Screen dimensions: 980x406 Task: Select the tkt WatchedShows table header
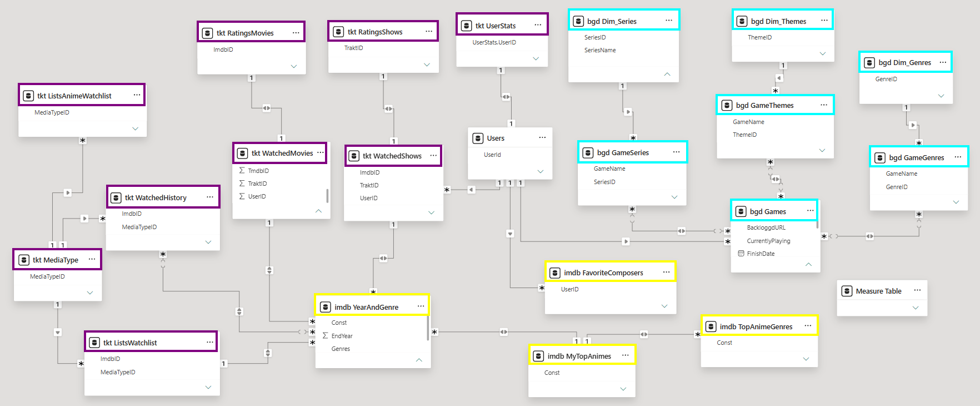point(393,156)
